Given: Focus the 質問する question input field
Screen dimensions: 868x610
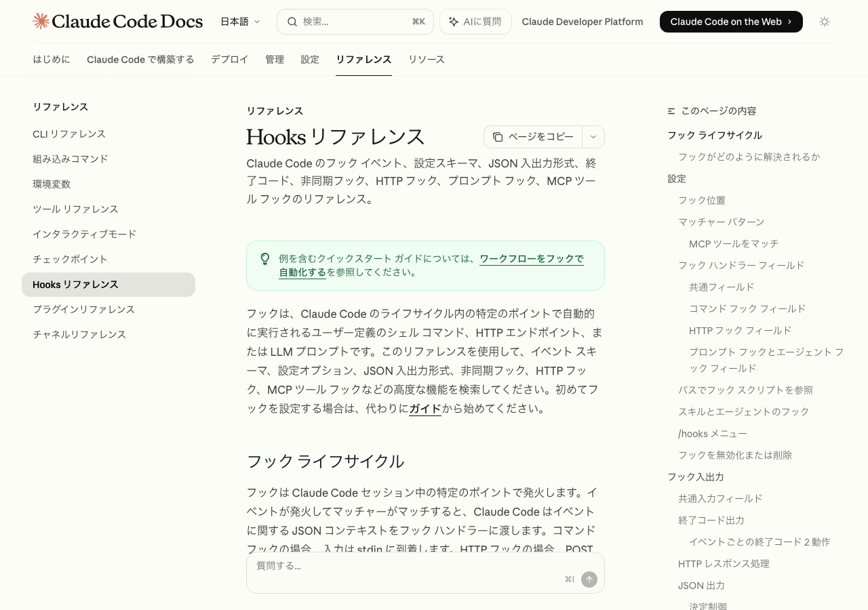Looking at the screenshot, I should click(x=407, y=566).
